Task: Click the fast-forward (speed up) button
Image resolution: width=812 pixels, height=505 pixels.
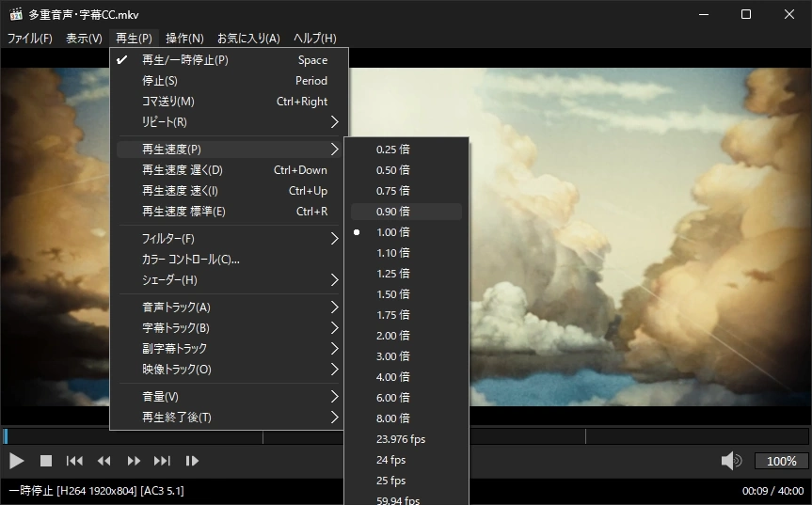Action: tap(134, 461)
